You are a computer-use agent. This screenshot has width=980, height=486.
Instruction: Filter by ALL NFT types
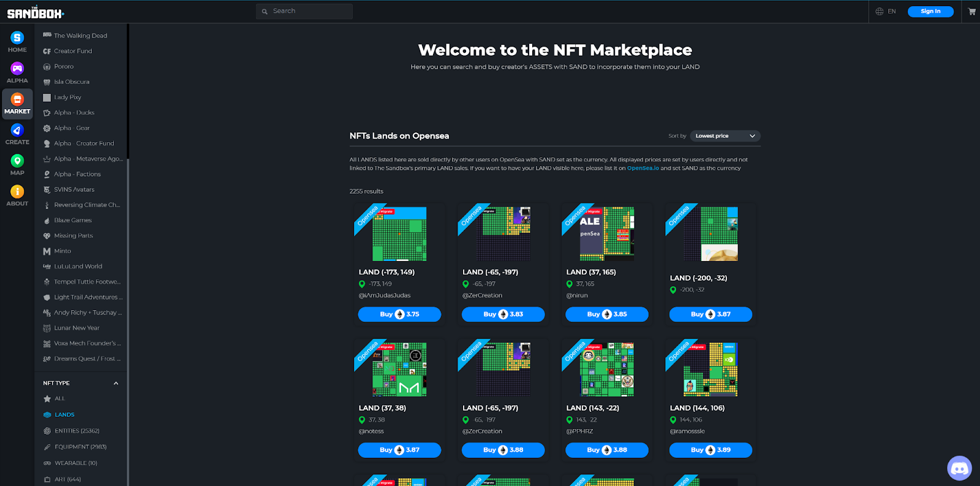59,398
